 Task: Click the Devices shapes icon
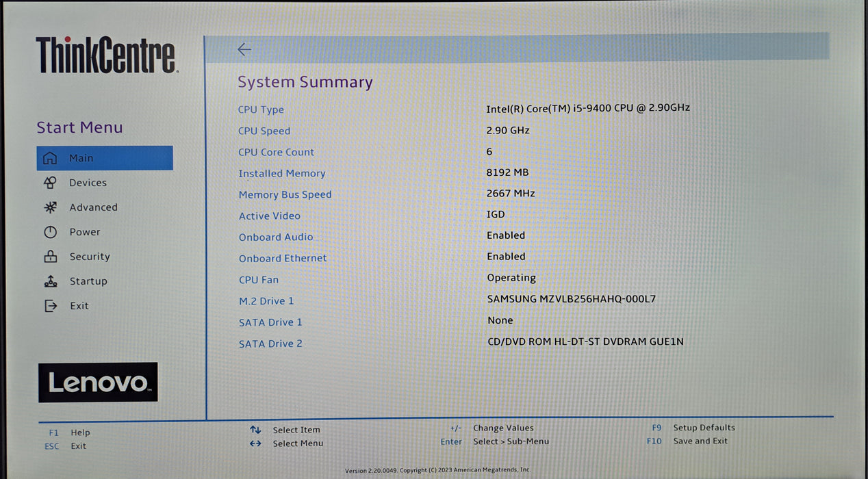[50, 183]
